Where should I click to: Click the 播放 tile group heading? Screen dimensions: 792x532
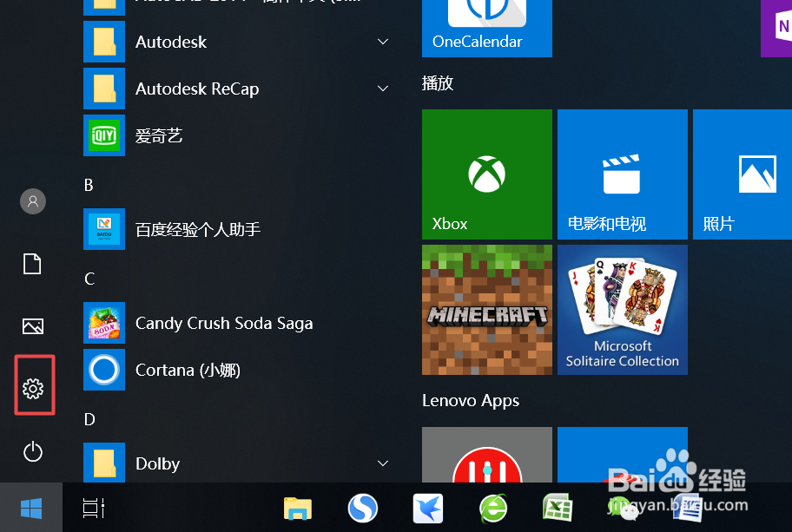[438, 83]
